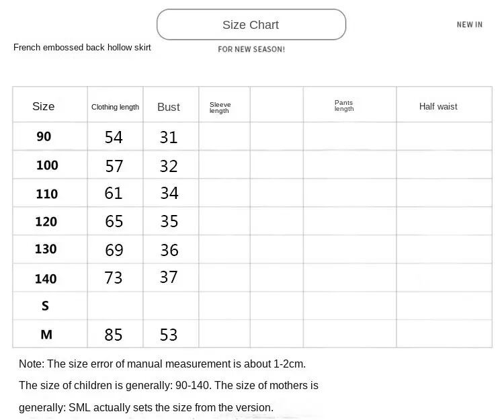Viewport: 504px width, 420px height.
Task: Select the size S row label
Action: [45, 306]
